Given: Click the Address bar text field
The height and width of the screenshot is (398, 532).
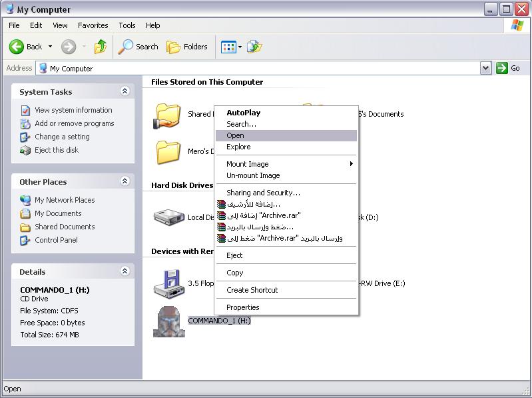Looking at the screenshot, I should [x=260, y=68].
